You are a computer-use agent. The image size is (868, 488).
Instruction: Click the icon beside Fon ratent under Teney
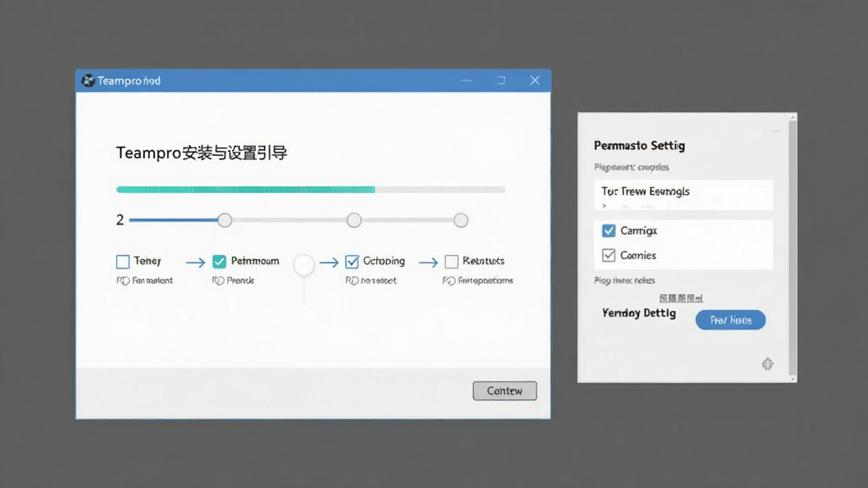[x=123, y=280]
